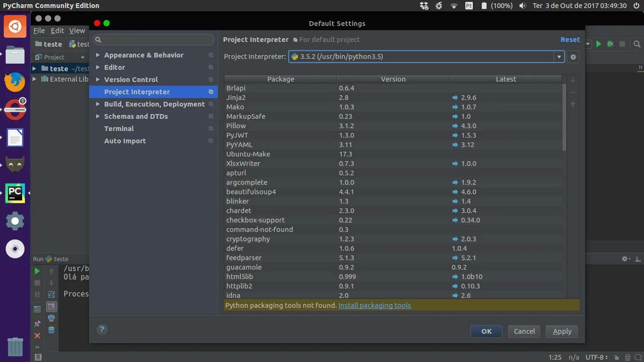Select the cryptography package row

point(393,239)
